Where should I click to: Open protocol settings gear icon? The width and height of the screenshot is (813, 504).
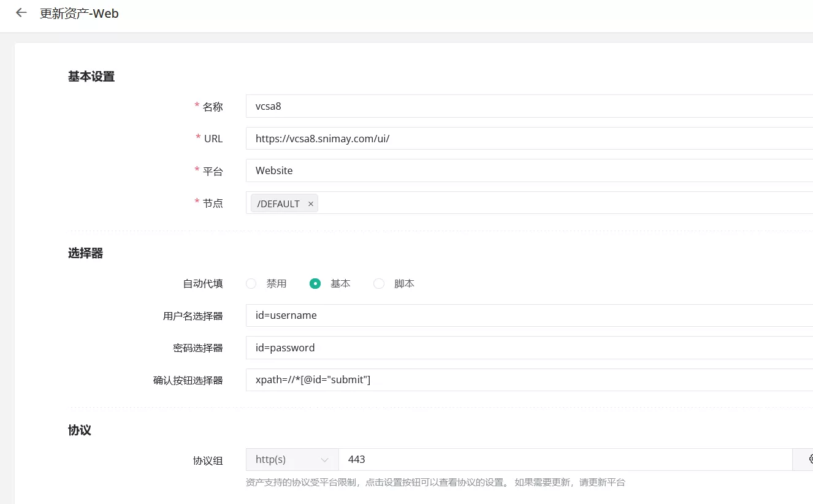[809, 459]
